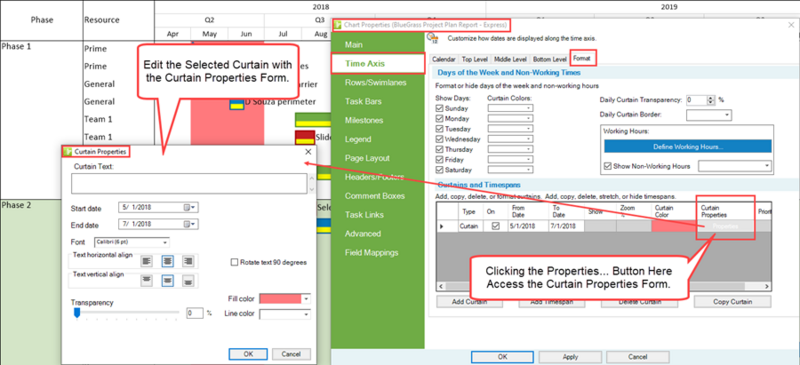The image size is (800, 365).
Task: Switch to the Calendar tab
Action: [444, 59]
